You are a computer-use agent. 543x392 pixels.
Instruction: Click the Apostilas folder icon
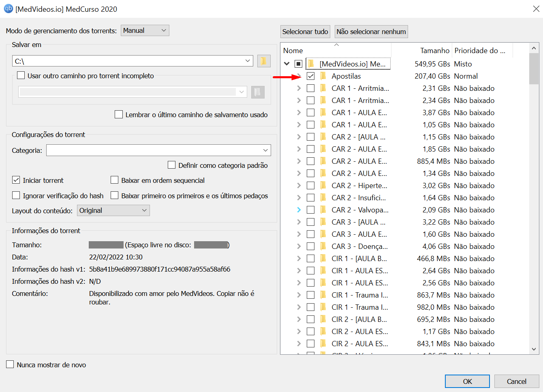[323, 76]
